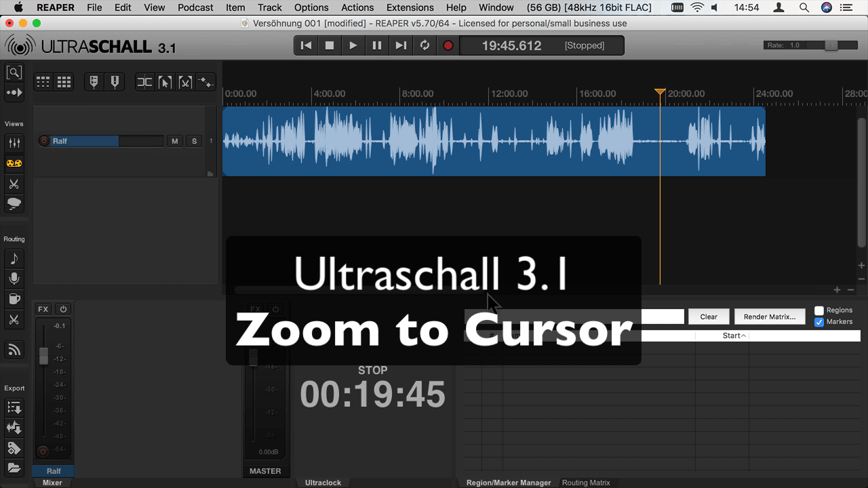Solo the Ralf track with S button
Screen dimensions: 868x488
click(x=195, y=141)
